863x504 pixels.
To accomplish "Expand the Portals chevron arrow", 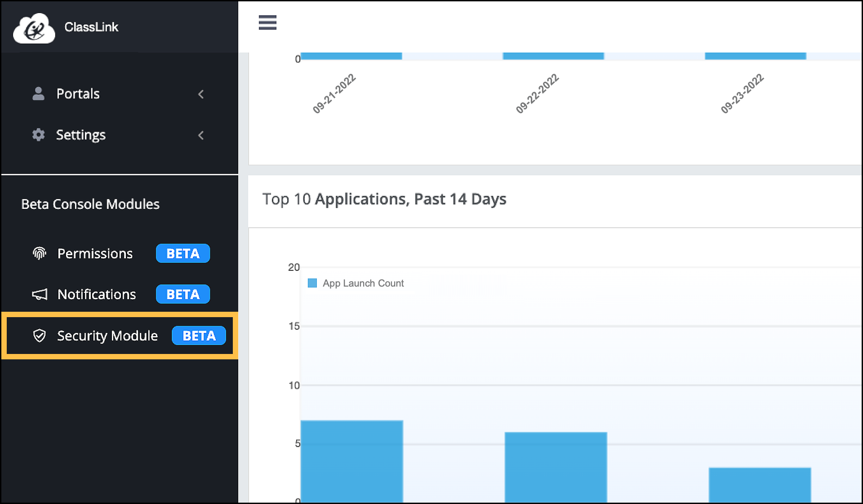I will click(x=201, y=94).
